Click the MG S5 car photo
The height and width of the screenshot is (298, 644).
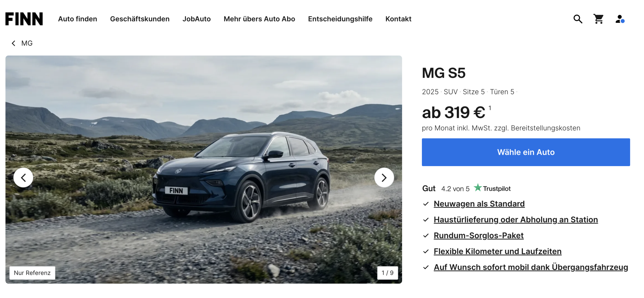click(204, 169)
